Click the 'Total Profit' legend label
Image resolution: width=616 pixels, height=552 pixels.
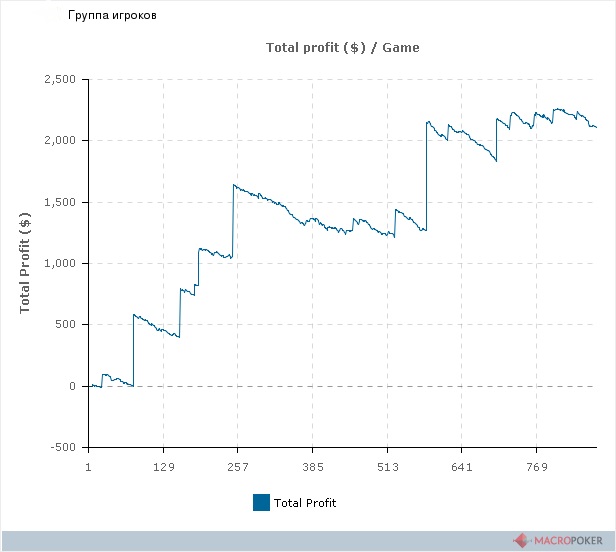[x=305, y=503]
